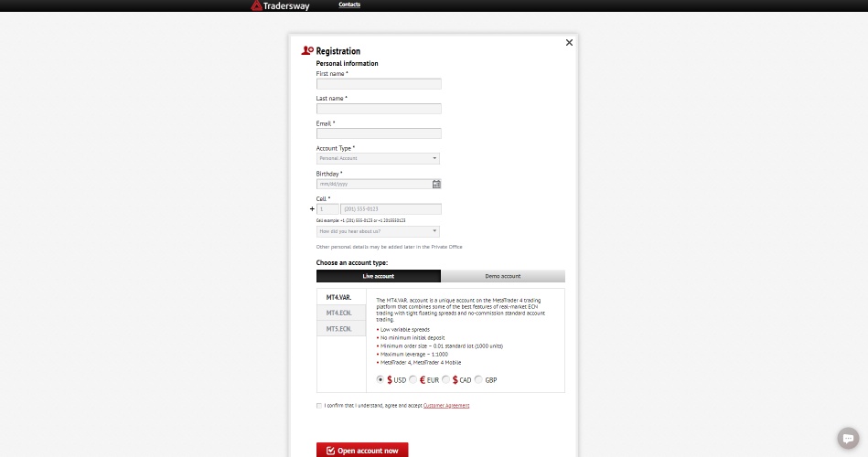Screen dimensions: 868x457
Task: Click the Registration user icon
Action: point(307,50)
